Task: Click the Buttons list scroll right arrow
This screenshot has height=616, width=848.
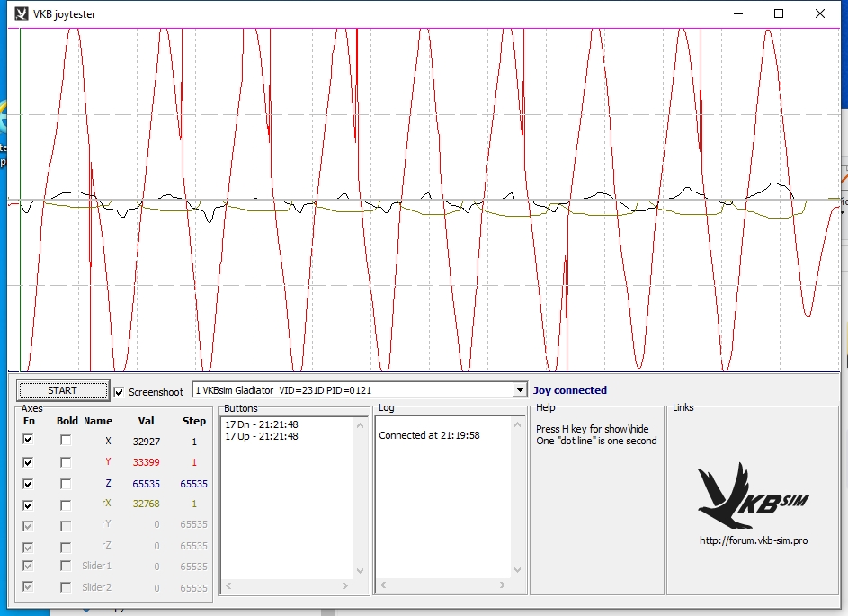Action: point(345,585)
